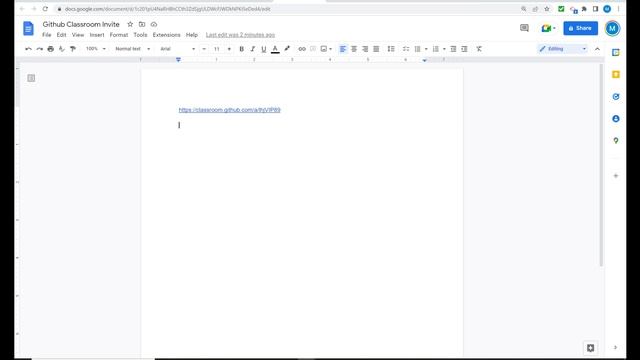Open the insert image dropdown

(326, 49)
